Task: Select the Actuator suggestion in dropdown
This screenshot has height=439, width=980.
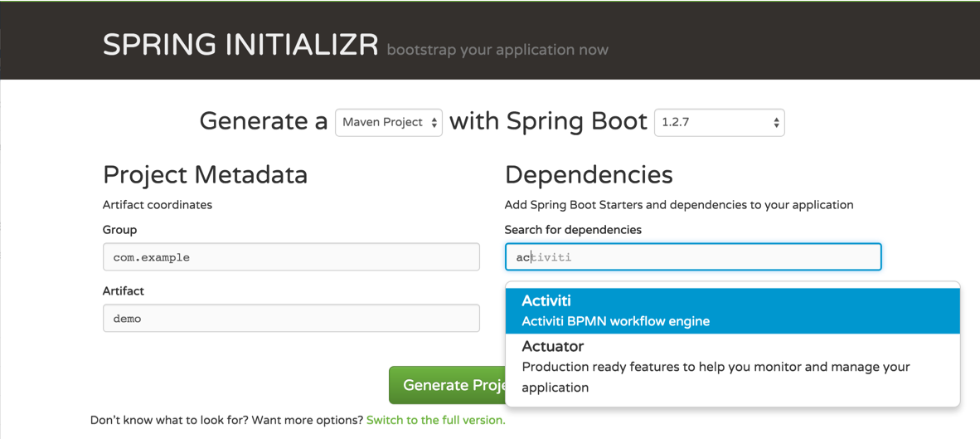Action: coord(732,367)
